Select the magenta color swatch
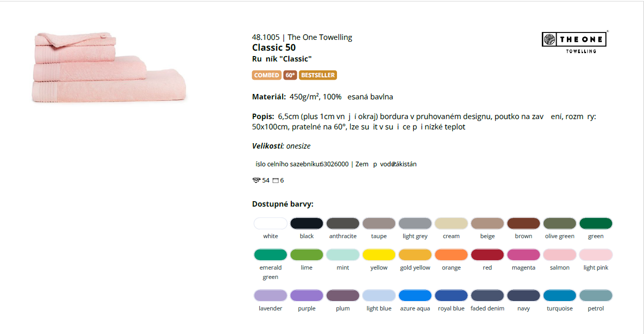The height and width of the screenshot is (334, 644). (x=524, y=255)
